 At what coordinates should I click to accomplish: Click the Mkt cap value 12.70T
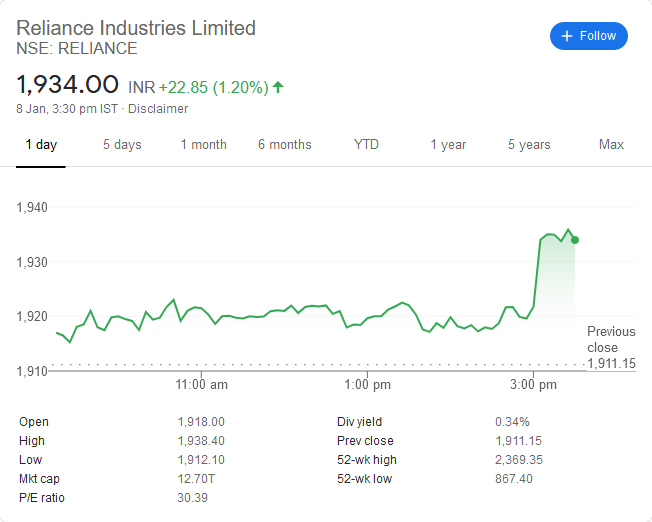pos(196,479)
